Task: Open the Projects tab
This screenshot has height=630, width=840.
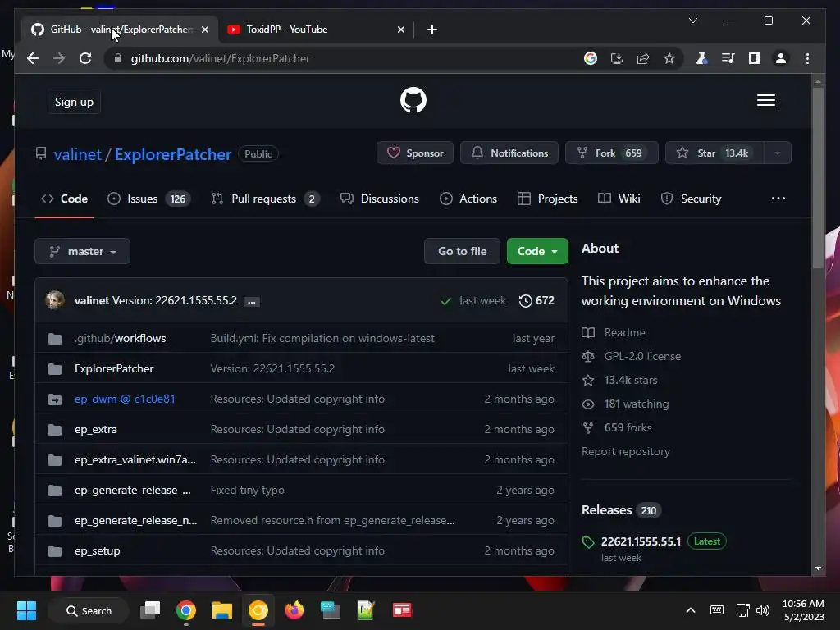Action: click(x=547, y=199)
